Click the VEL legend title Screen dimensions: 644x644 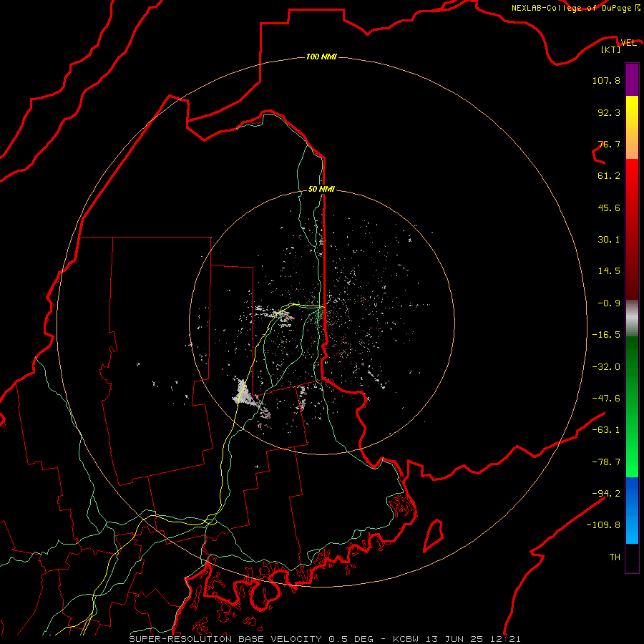click(x=628, y=42)
